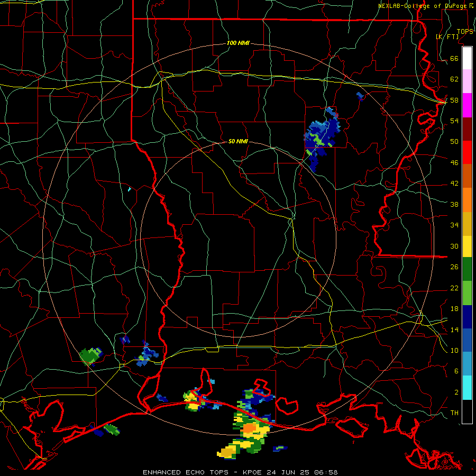Click the legend value 54
The height and width of the screenshot is (476, 476).
click(454, 121)
